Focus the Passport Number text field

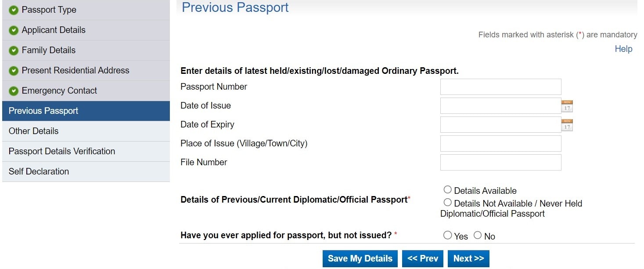[500, 87]
